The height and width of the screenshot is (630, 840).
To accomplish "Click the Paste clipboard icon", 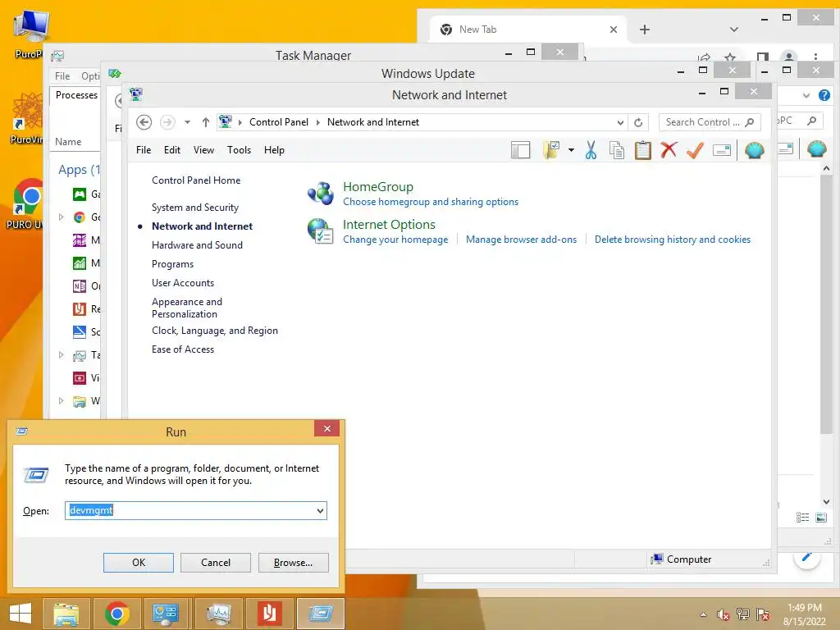I will point(642,151).
